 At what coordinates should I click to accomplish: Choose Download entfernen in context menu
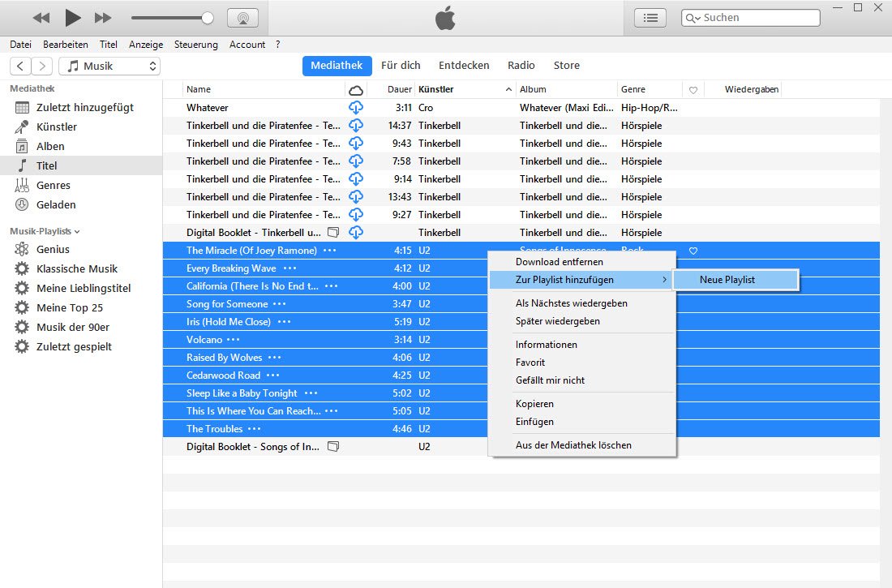(x=582, y=262)
